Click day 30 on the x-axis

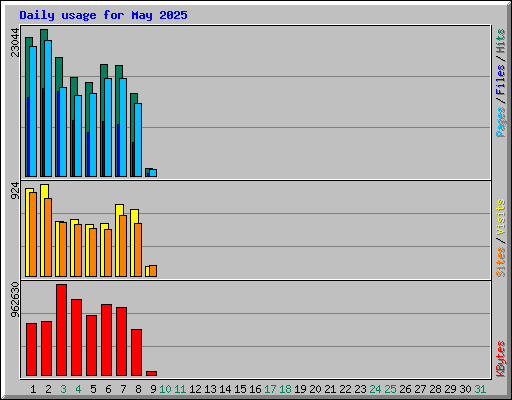pyautogui.click(x=465, y=389)
